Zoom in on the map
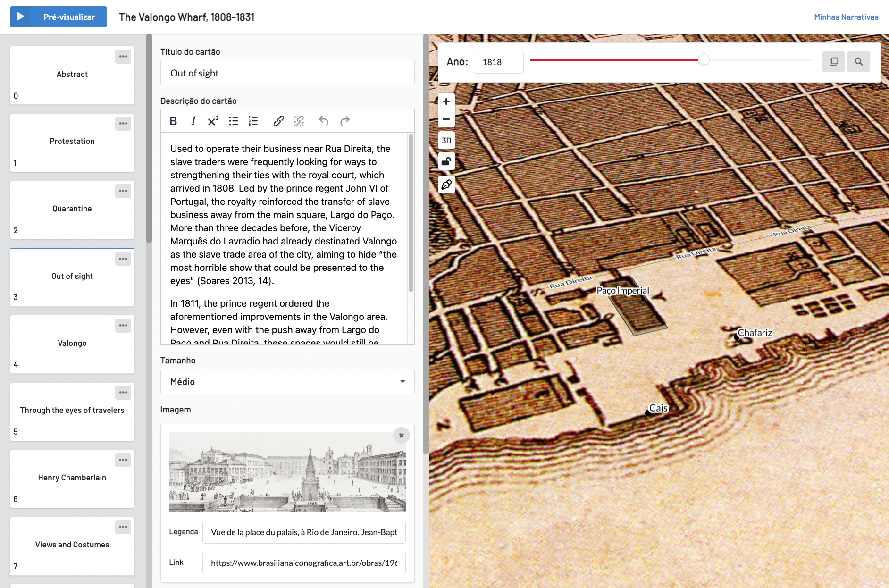This screenshot has width=889, height=588. [x=446, y=101]
